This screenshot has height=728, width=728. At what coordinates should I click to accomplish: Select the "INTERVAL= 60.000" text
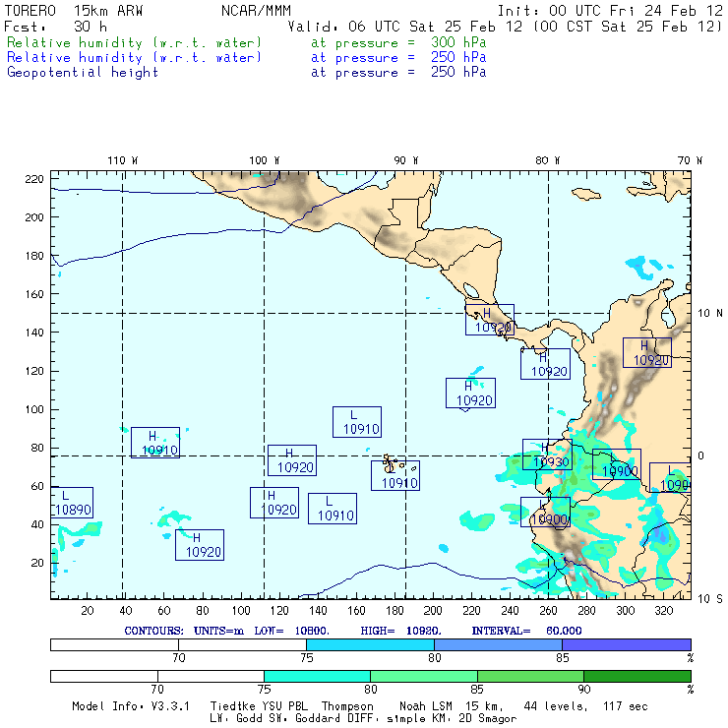point(526,631)
